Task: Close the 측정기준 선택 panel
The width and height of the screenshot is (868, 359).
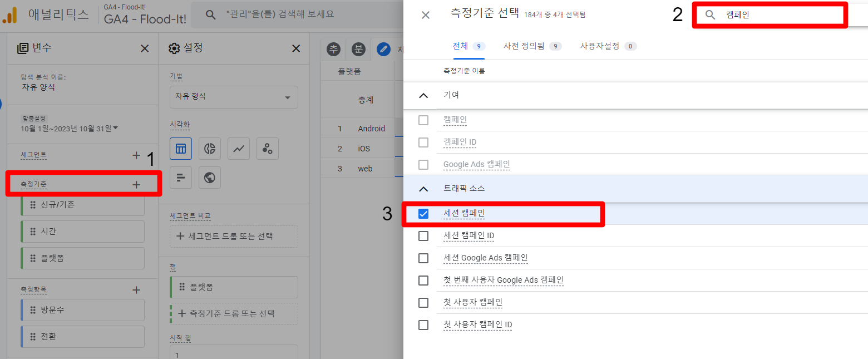Action: point(426,15)
